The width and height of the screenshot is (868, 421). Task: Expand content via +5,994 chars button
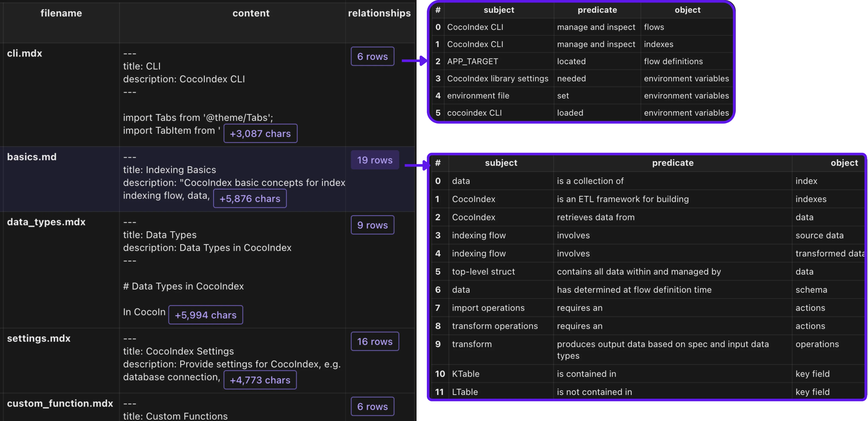[206, 315]
